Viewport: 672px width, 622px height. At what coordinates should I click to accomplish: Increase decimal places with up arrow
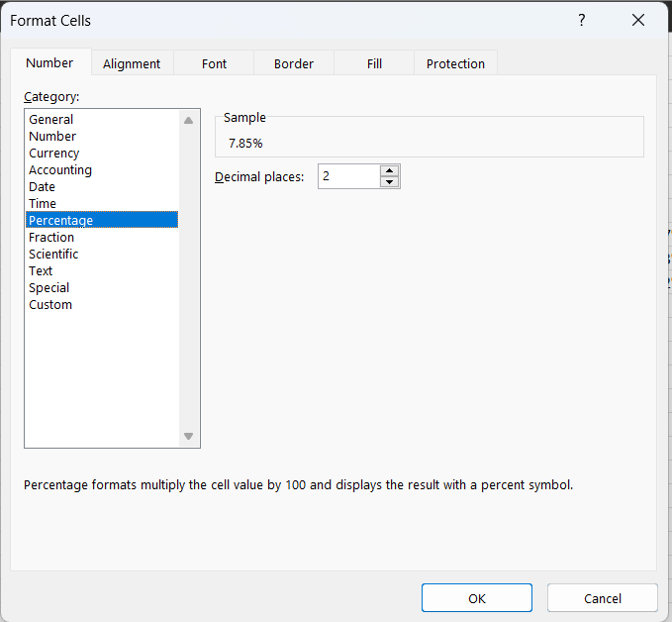point(390,170)
